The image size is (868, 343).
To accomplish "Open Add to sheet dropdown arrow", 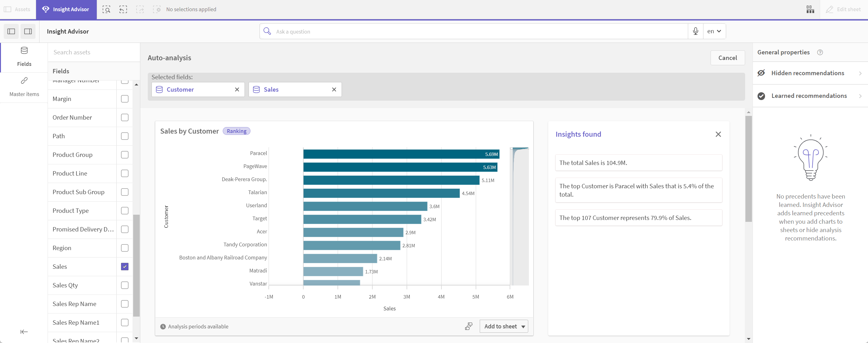I will coord(523,327).
